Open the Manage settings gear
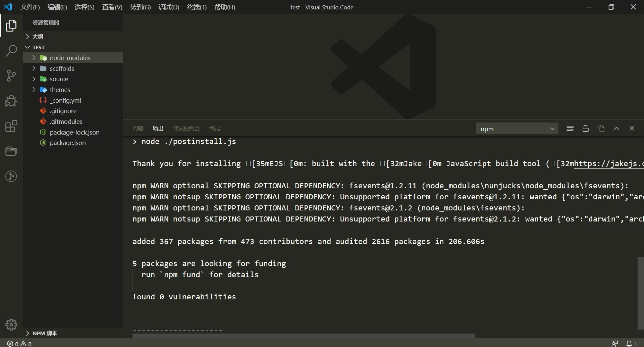644x347 pixels. 11,325
